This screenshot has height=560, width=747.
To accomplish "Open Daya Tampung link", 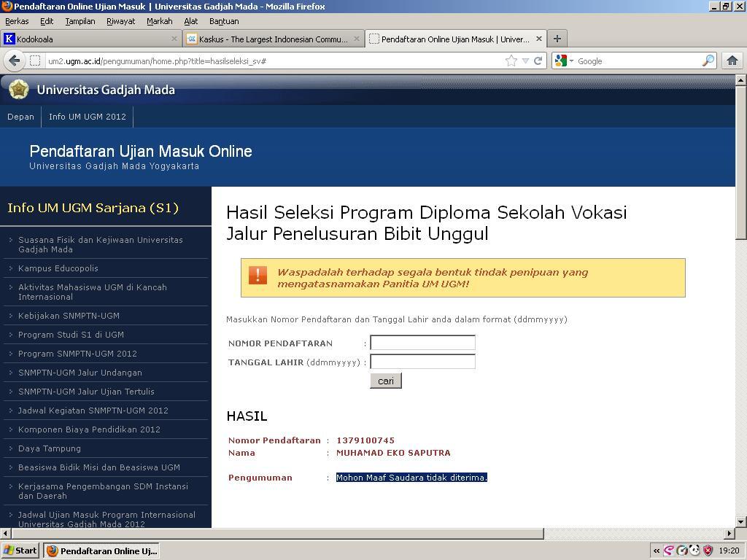I will coord(50,448).
